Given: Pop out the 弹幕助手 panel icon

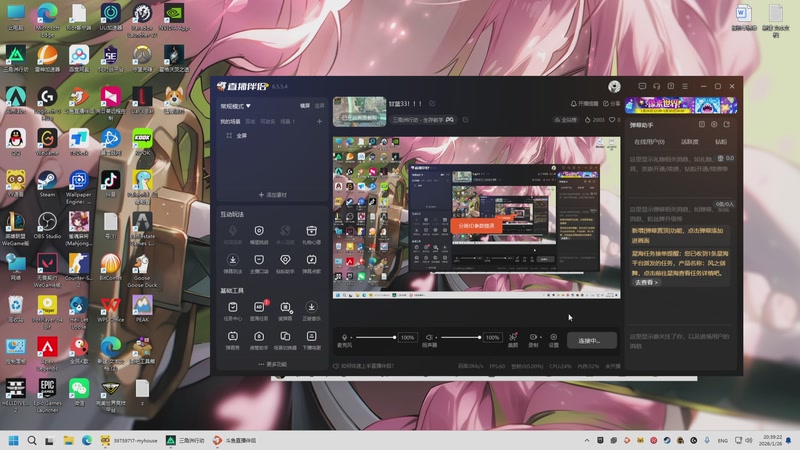Looking at the screenshot, I should [727, 124].
